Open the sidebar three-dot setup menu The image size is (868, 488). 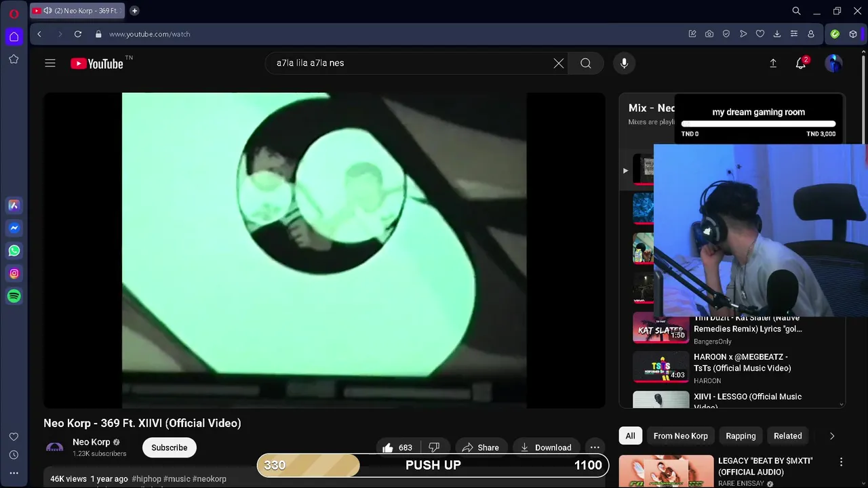click(14, 473)
